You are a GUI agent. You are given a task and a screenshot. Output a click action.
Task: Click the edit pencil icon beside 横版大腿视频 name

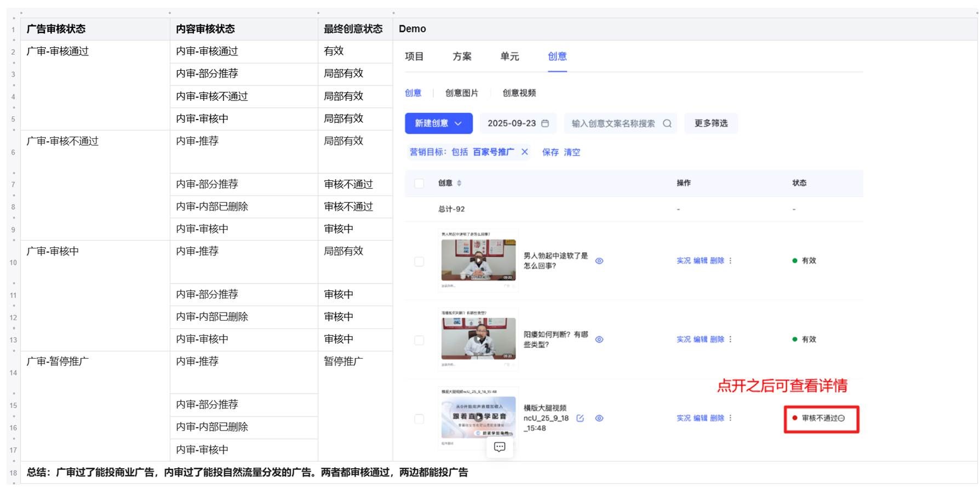pos(580,418)
